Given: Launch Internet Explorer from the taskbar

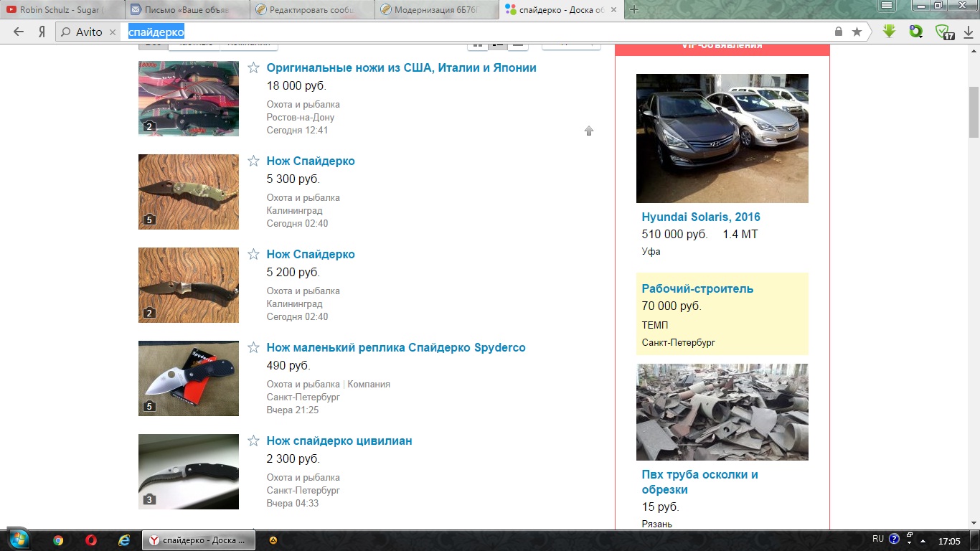Looking at the screenshot, I should tap(123, 540).
